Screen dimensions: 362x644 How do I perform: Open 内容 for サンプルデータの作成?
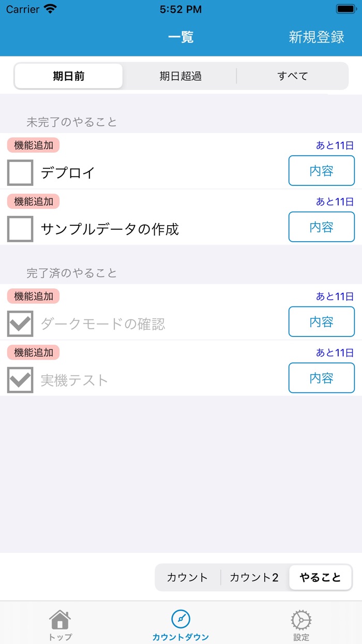pos(321,227)
